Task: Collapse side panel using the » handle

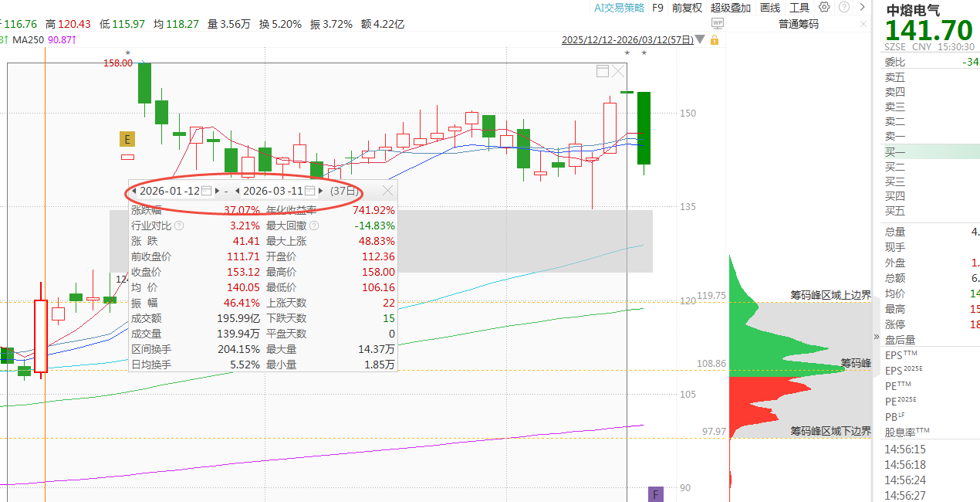Action: coord(876,337)
